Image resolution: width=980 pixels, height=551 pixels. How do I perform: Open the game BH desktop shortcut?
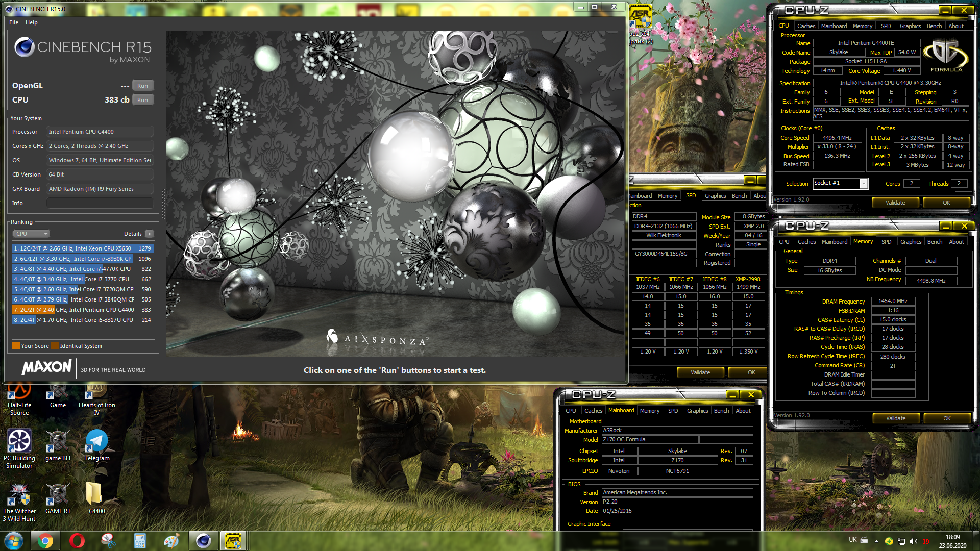coord(58,445)
